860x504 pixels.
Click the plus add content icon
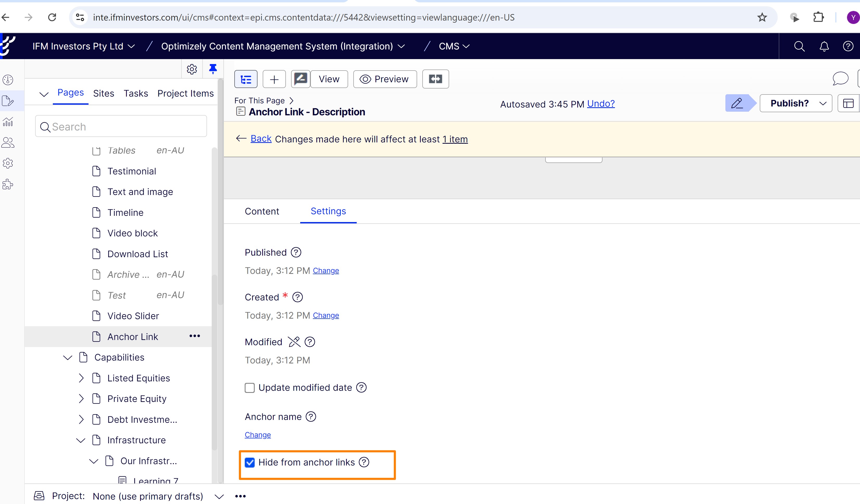(x=274, y=79)
